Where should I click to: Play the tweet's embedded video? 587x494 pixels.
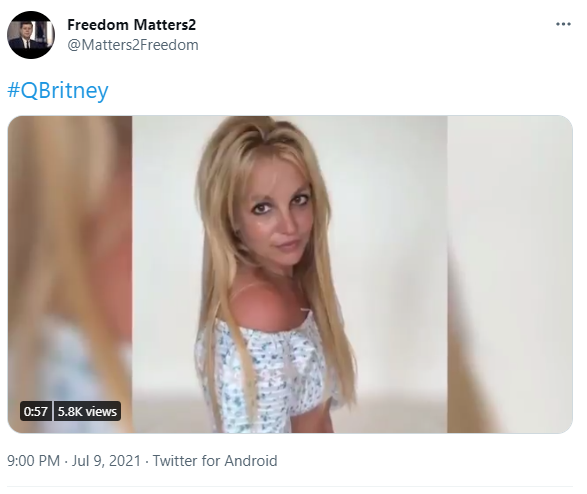pos(290,274)
